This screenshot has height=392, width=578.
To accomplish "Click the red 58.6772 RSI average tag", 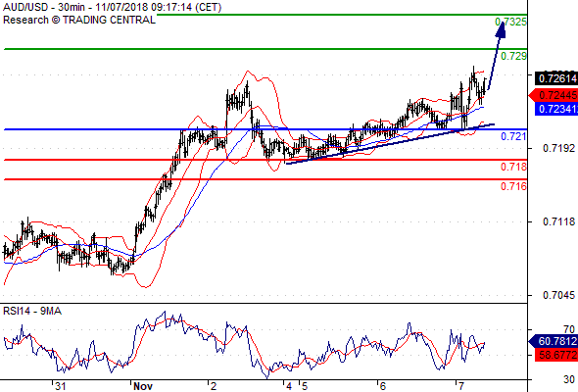I will [556, 355].
